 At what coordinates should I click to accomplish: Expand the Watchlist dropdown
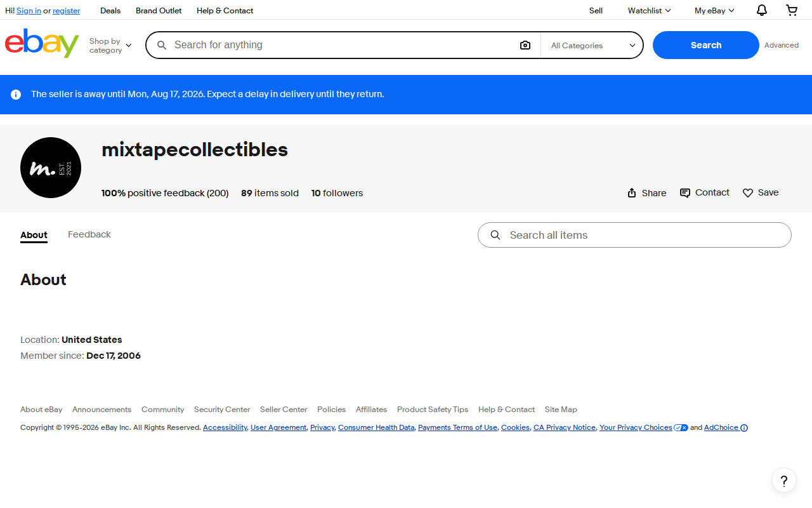649,11
